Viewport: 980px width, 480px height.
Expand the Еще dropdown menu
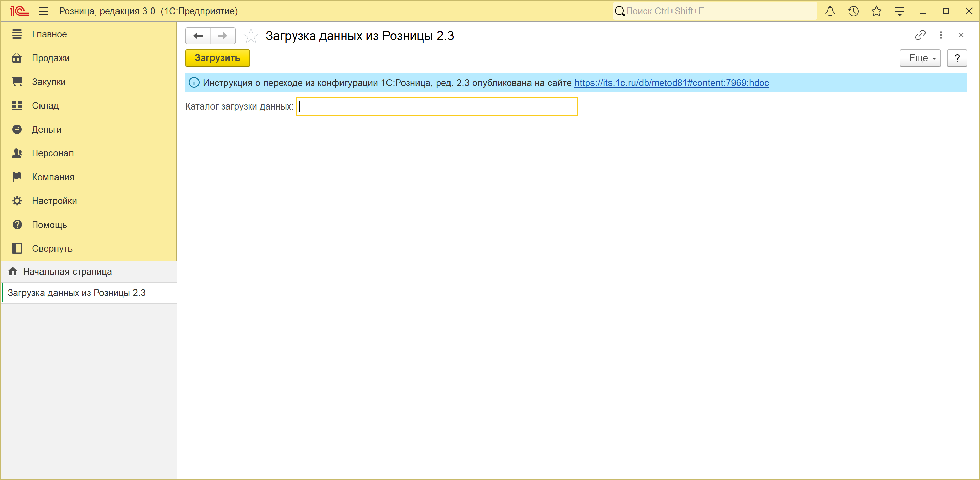[920, 58]
